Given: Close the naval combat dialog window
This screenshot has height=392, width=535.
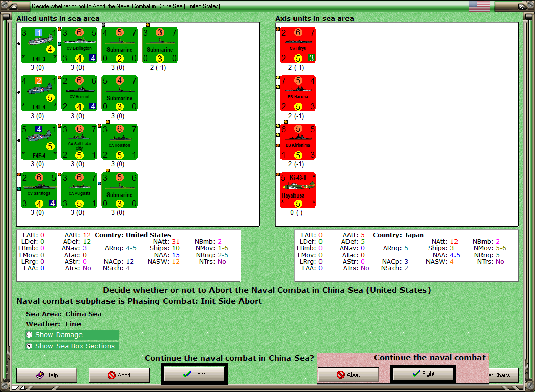Looking at the screenshot, I should point(521,6).
